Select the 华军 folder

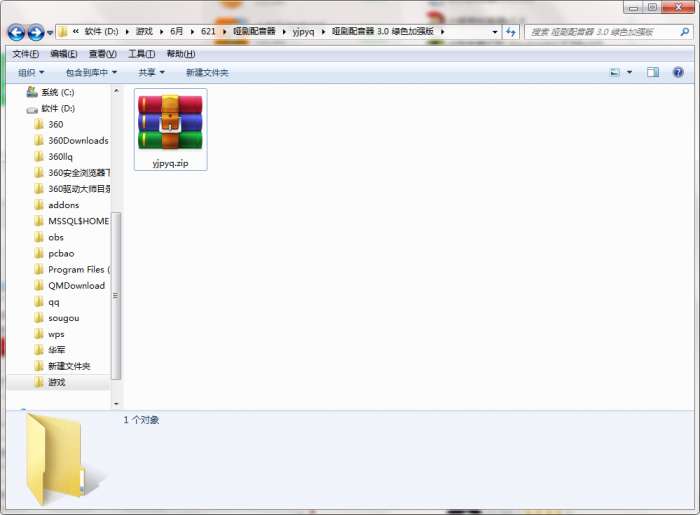(x=57, y=350)
